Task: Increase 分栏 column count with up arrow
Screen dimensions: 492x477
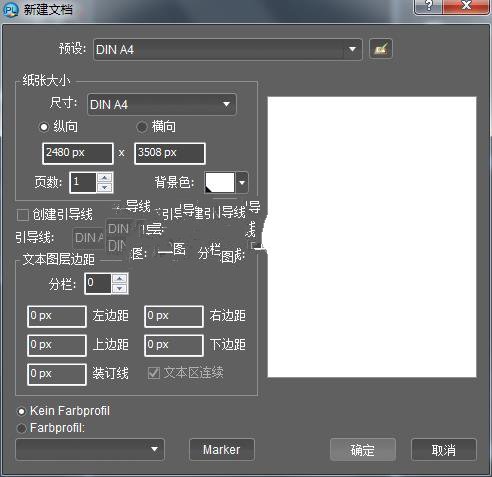Action: 120,279
